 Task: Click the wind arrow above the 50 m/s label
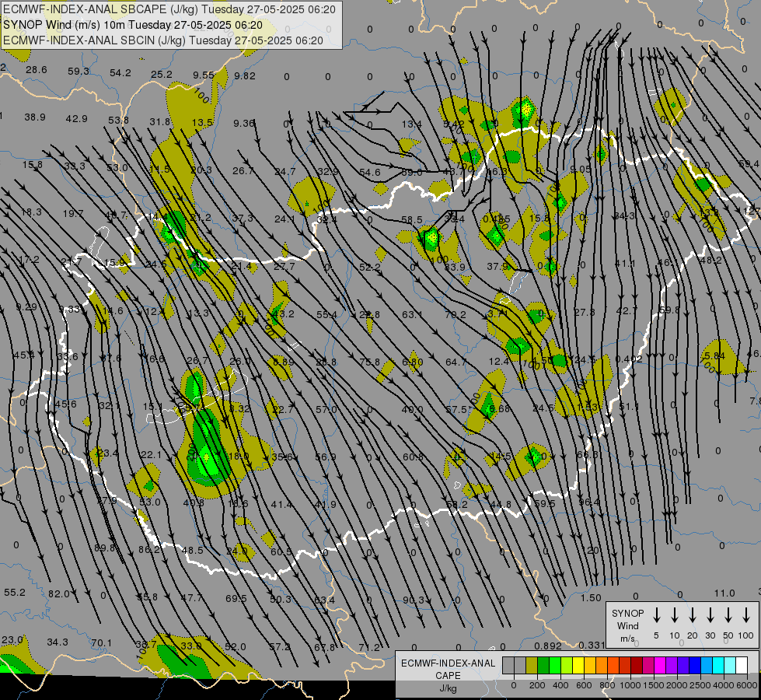coord(728,615)
